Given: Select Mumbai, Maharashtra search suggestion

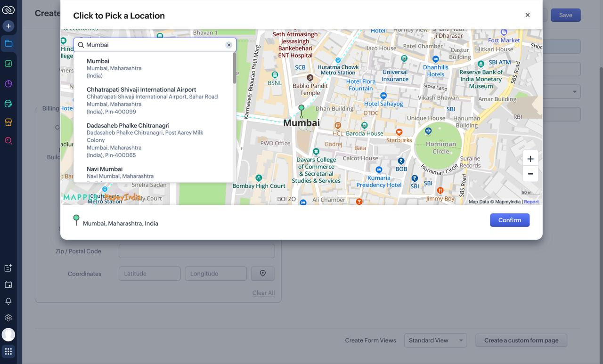Looking at the screenshot, I should (x=114, y=68).
